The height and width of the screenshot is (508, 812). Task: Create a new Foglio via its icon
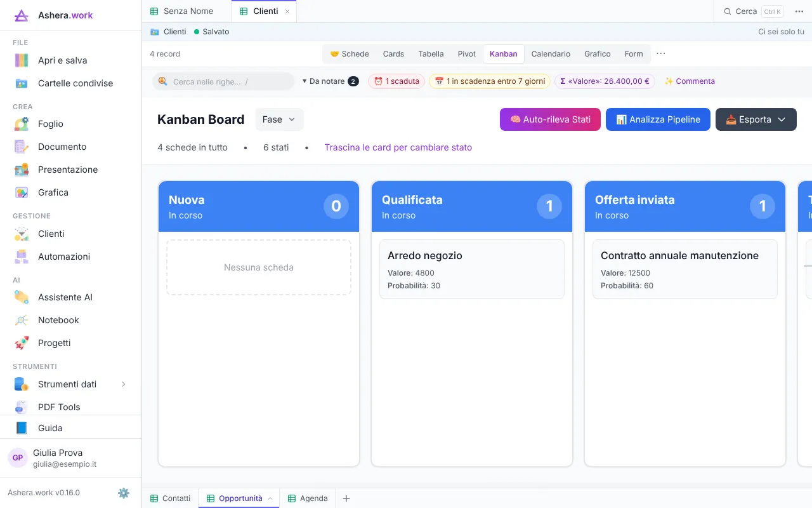tap(22, 124)
